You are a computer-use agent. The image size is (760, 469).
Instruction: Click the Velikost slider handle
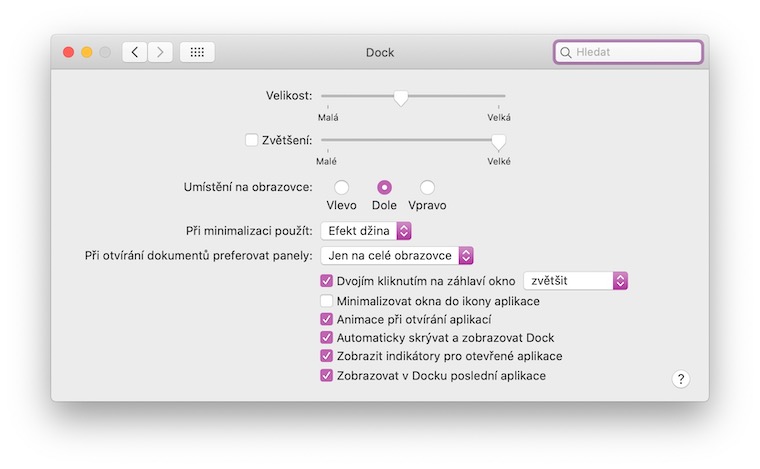coord(401,97)
